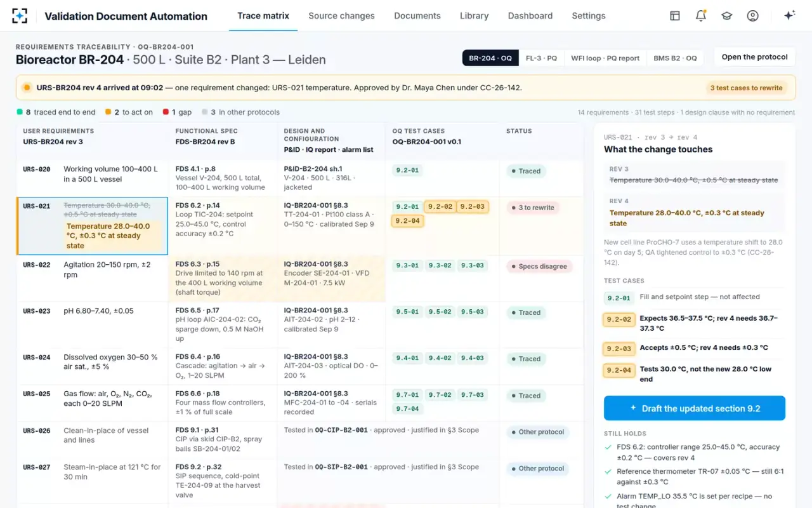Open the notifications bell

coord(701,16)
